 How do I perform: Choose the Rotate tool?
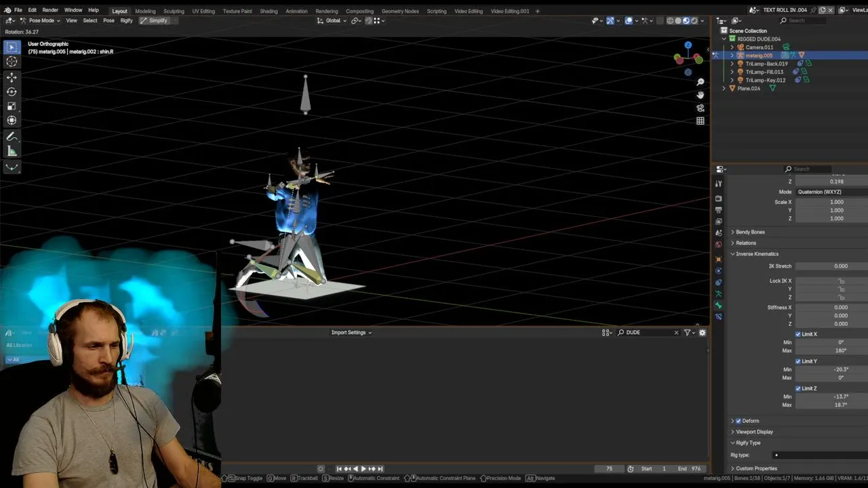click(12, 91)
